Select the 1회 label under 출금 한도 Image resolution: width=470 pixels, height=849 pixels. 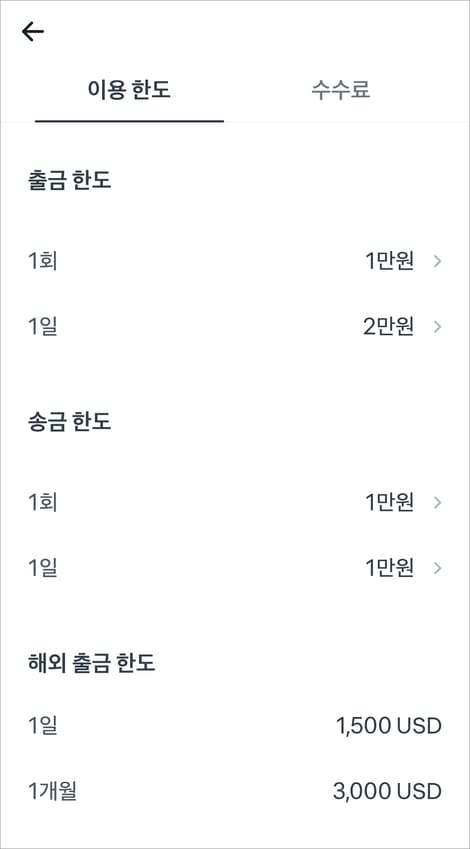coord(43,262)
